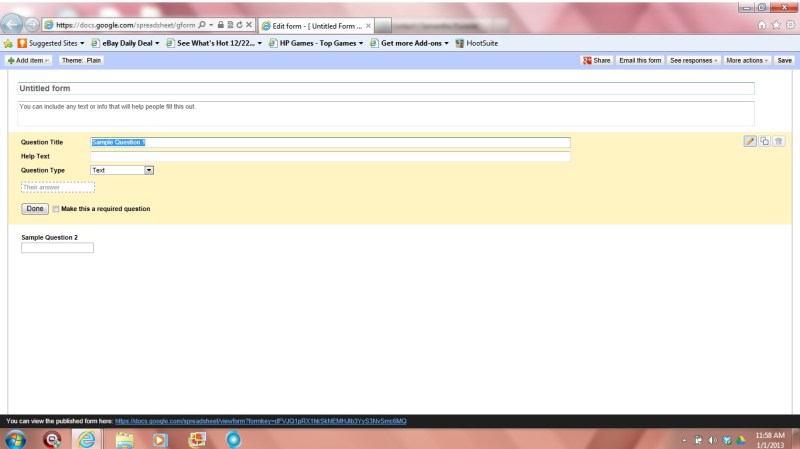
Task: Click the browser back arrow button
Action: coord(13,25)
